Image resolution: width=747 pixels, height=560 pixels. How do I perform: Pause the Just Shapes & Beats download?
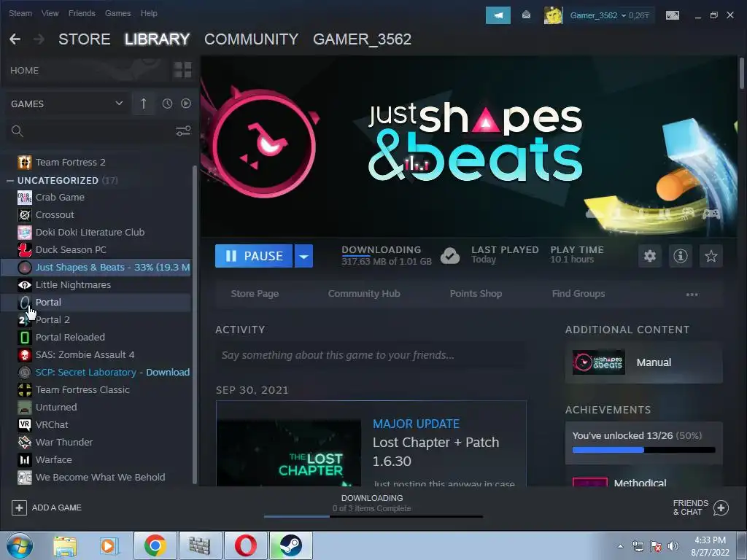tap(254, 256)
